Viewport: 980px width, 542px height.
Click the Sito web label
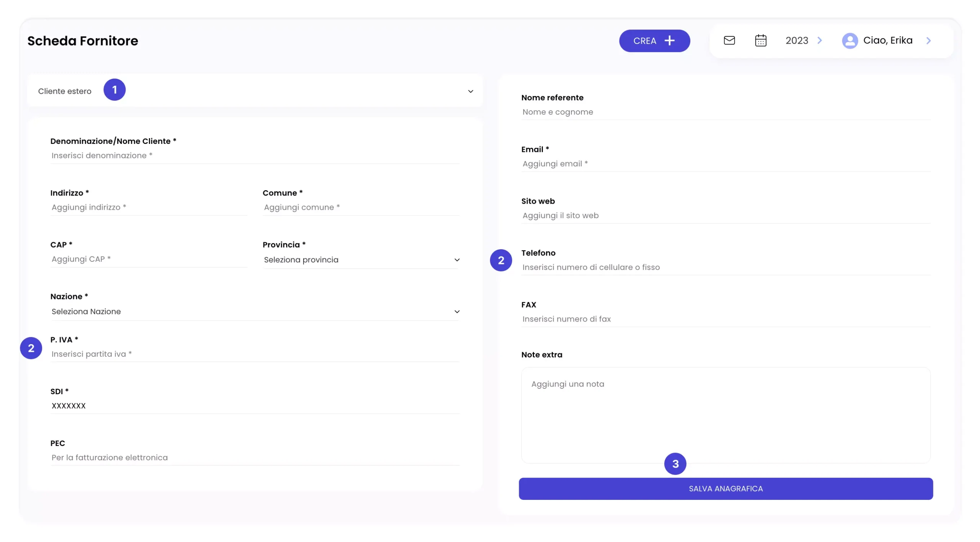click(x=537, y=201)
